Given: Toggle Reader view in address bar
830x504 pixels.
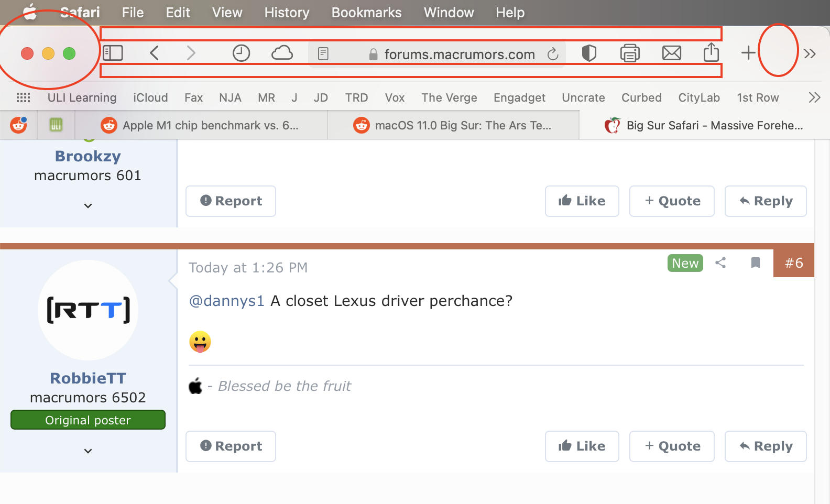Looking at the screenshot, I should pyautogui.click(x=323, y=53).
